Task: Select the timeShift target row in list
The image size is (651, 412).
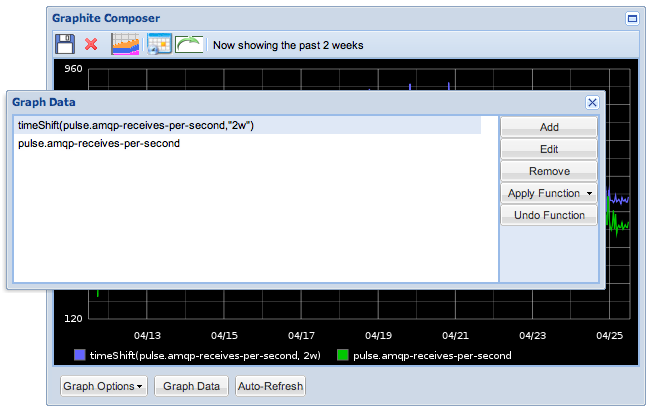Action: click(x=248, y=125)
